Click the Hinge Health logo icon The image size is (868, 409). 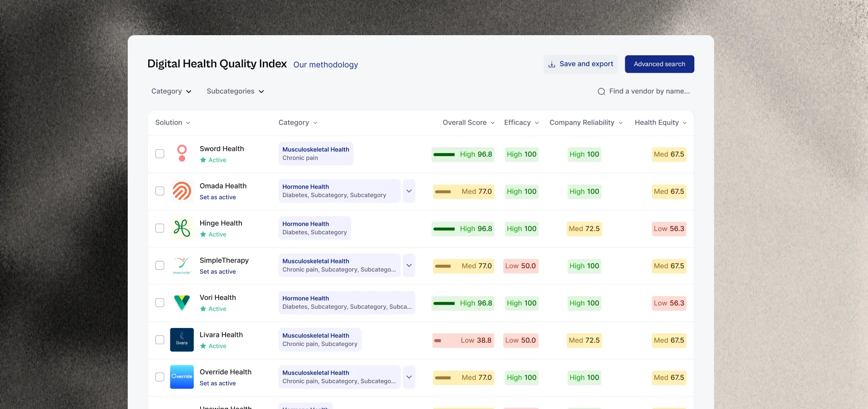(182, 228)
